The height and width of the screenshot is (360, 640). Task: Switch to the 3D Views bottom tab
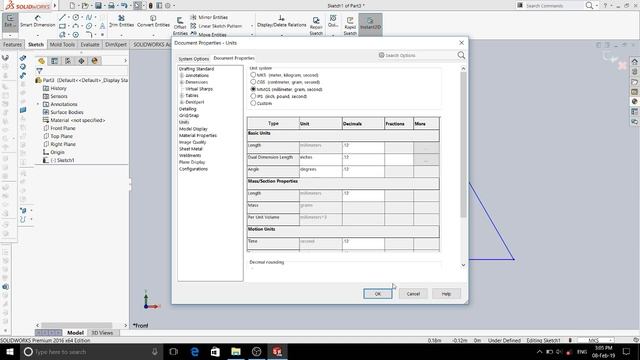click(102, 333)
